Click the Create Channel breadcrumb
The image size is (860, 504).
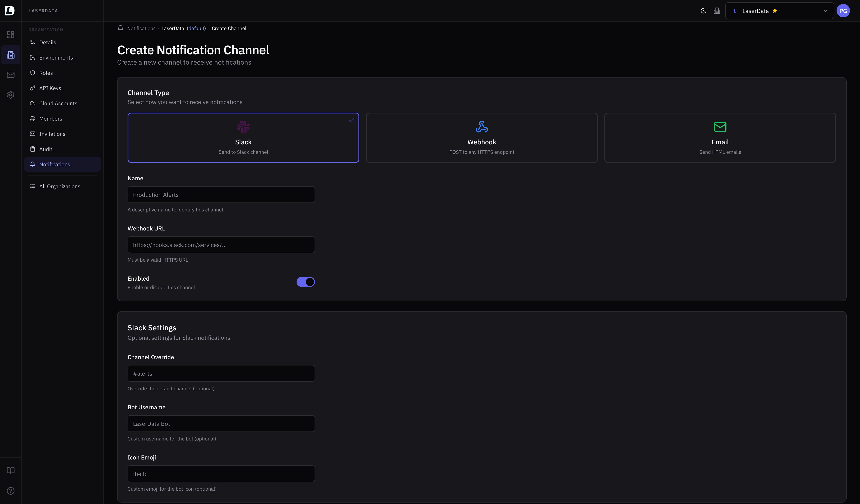coord(229,28)
